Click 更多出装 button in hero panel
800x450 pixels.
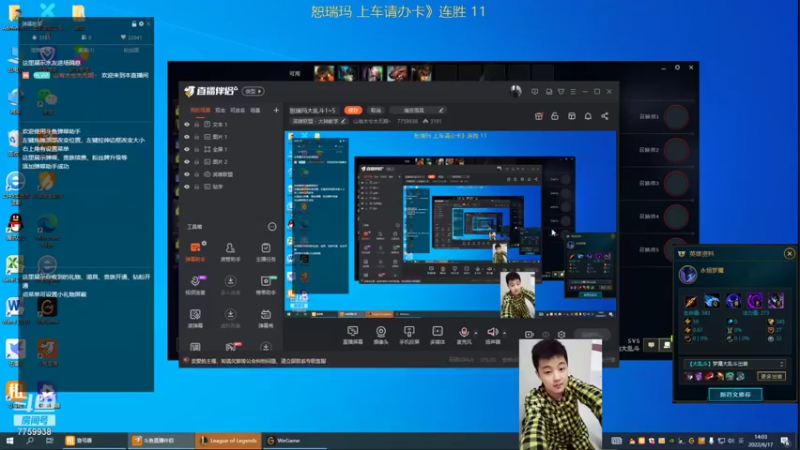point(771,377)
